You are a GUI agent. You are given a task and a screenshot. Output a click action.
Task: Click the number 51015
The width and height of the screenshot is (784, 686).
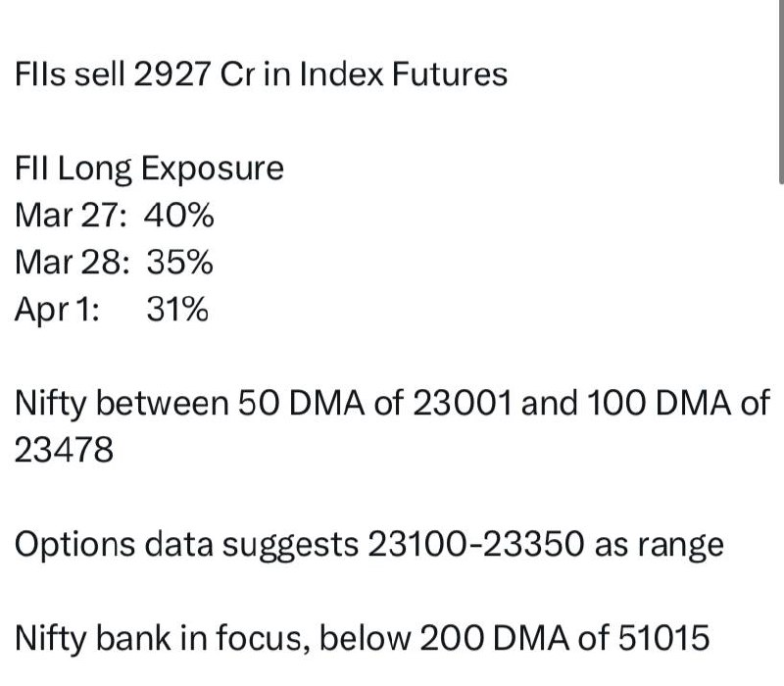tap(664, 638)
